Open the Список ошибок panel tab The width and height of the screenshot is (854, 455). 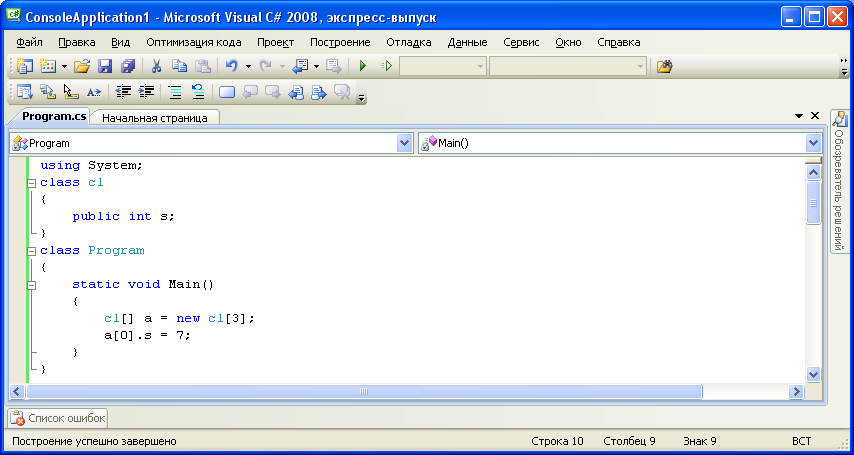point(58,418)
